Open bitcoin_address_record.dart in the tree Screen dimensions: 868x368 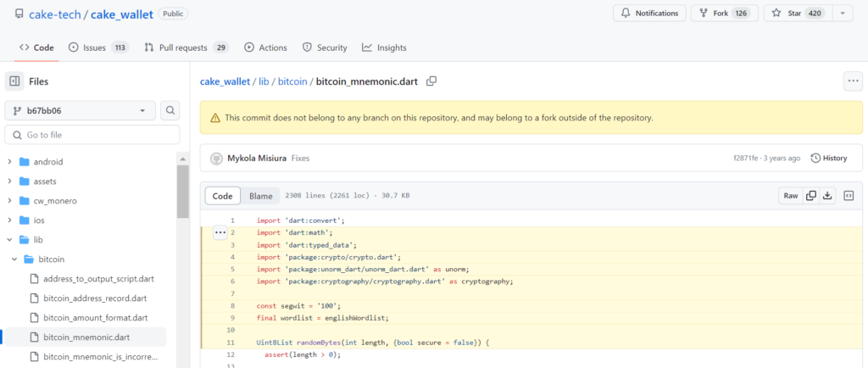(x=95, y=298)
